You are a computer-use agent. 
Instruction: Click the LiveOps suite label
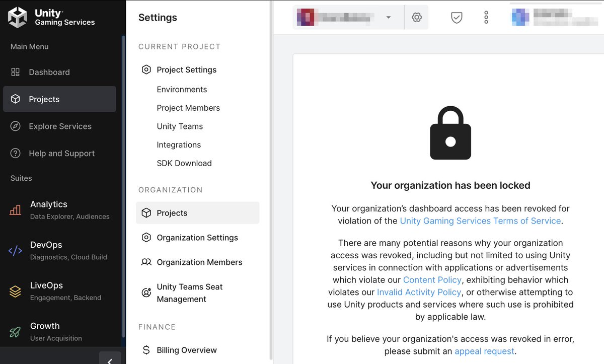tap(46, 285)
